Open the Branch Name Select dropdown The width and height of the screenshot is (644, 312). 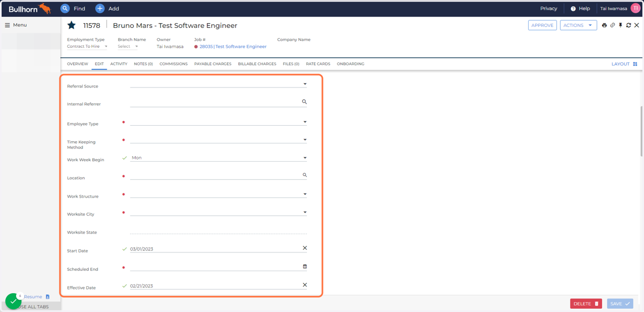point(128,47)
